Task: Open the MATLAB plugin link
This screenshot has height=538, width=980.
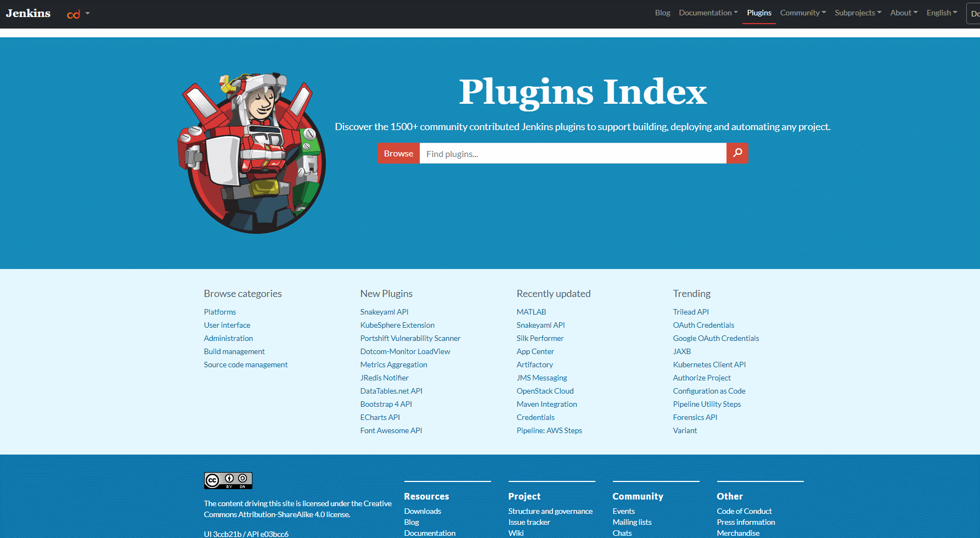Action: pos(531,312)
